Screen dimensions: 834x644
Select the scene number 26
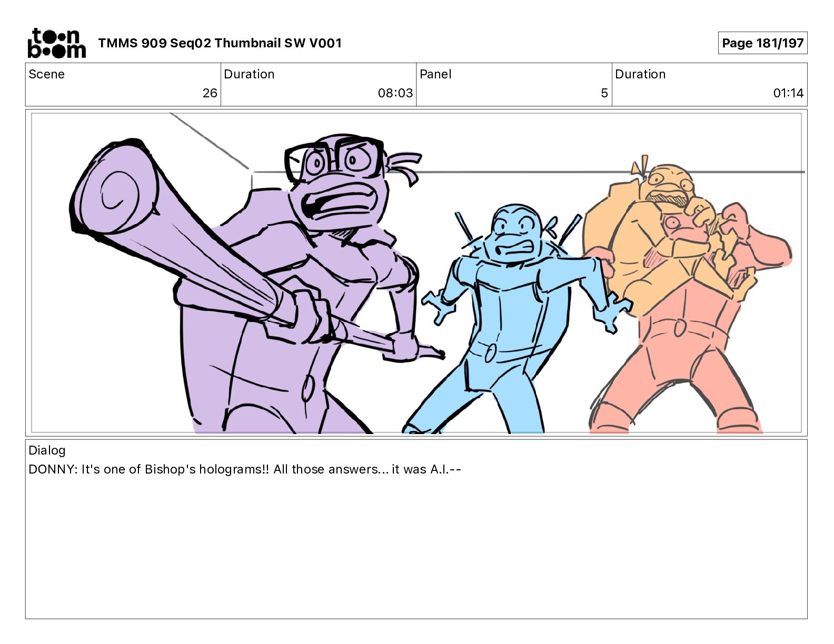pyautogui.click(x=210, y=93)
